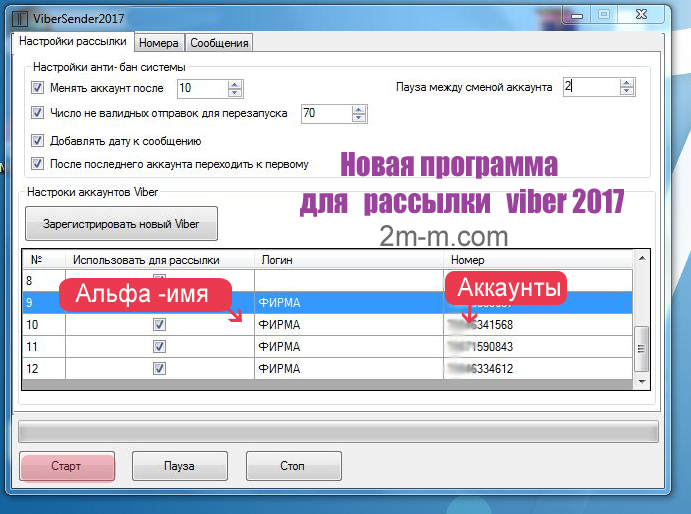Disable Добавлять дату к сообщению checkbox
Image resolution: width=691 pixels, height=514 pixels.
[x=38, y=141]
